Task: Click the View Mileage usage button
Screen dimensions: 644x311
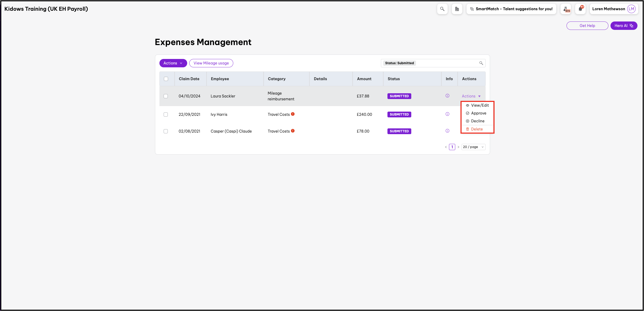Action: pos(211,63)
